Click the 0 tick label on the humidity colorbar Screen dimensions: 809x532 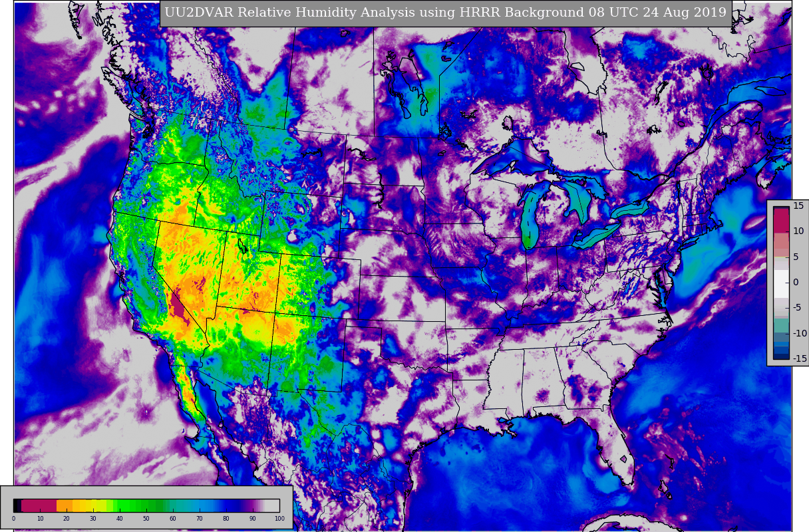click(x=13, y=518)
